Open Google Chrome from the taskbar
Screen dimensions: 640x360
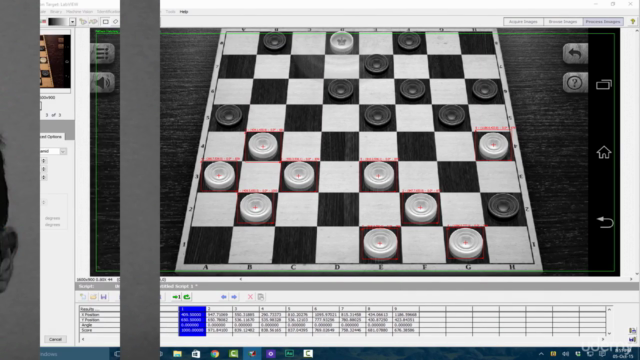point(215,353)
